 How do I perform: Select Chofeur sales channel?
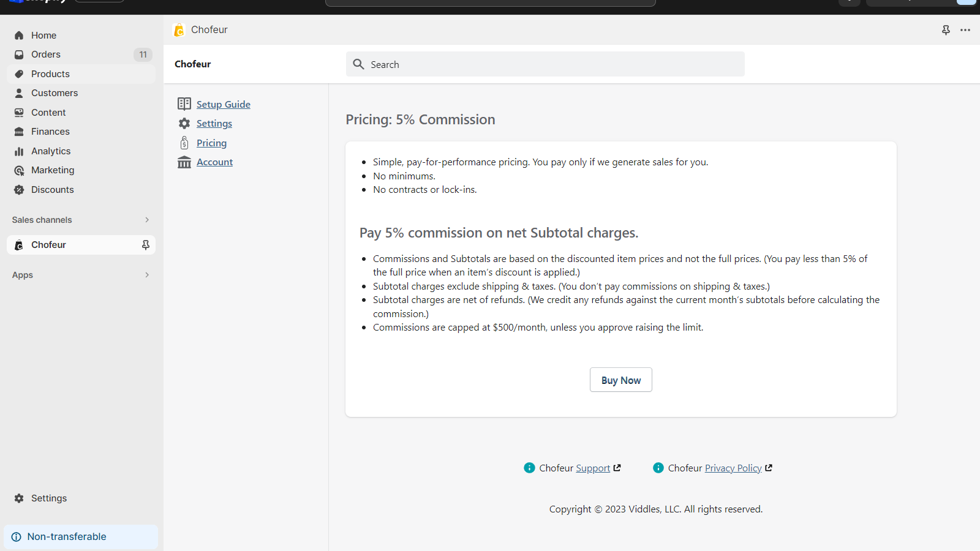[x=81, y=245]
